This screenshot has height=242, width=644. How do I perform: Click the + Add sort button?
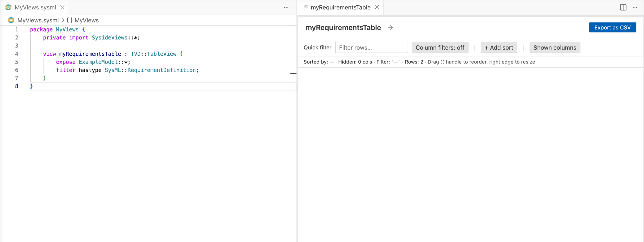(x=499, y=48)
